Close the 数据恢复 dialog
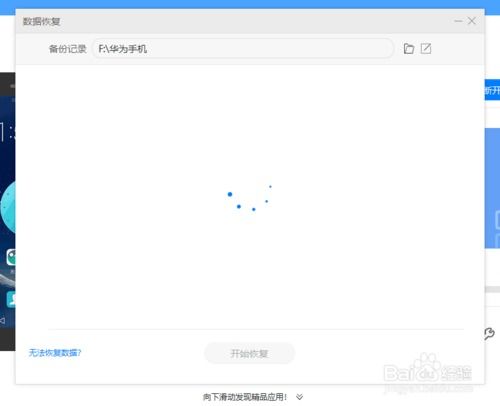Screen dimensions: 500x406 pos(472,21)
